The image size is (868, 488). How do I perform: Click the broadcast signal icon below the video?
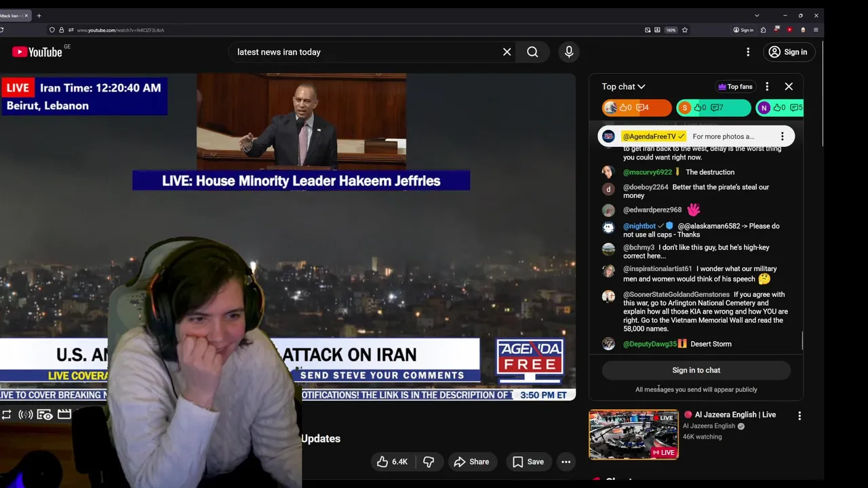(x=26, y=414)
